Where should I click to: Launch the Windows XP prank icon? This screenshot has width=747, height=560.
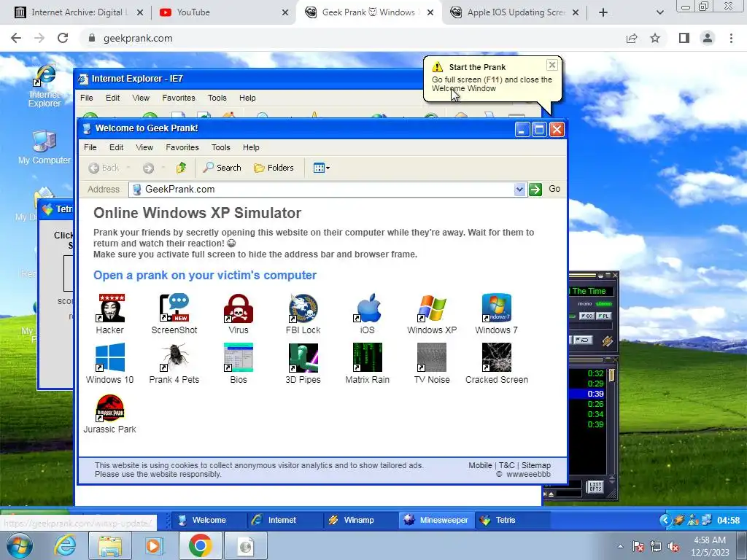click(432, 314)
